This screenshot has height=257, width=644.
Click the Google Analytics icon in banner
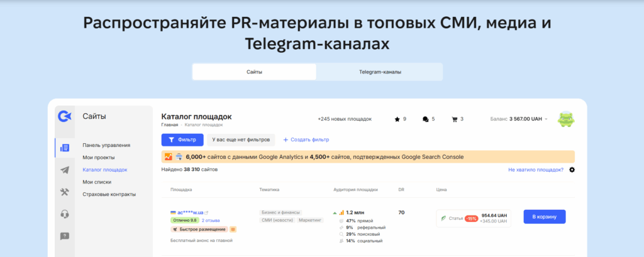(169, 156)
